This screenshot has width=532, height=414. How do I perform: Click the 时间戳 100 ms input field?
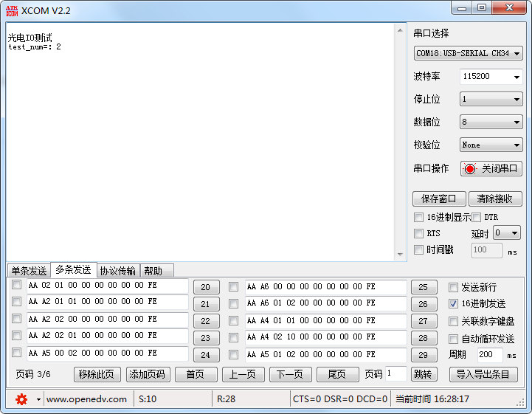[486, 250]
